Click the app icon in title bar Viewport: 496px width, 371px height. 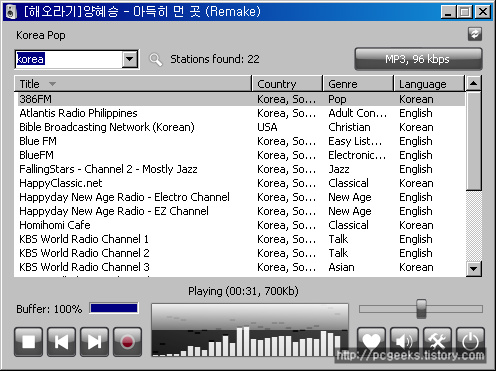tap(11, 12)
